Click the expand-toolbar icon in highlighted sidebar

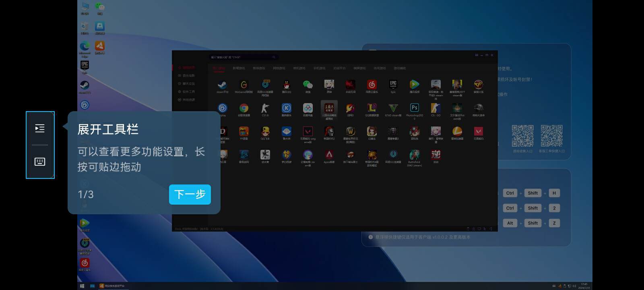point(40,128)
